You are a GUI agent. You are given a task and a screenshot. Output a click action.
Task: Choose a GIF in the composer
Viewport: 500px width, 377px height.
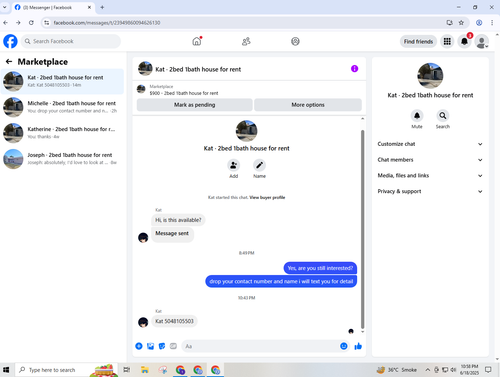coord(173,346)
